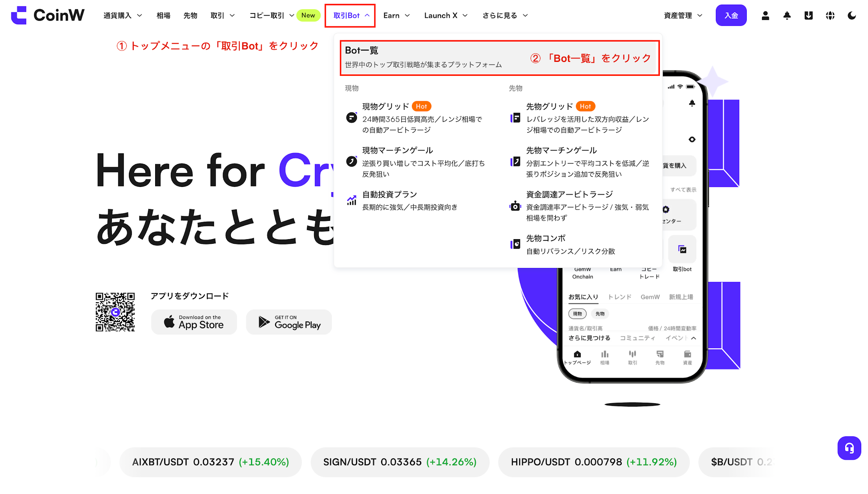868x494 pixels.
Task: Expand the コピー取引 dropdown menu
Action: (x=272, y=16)
